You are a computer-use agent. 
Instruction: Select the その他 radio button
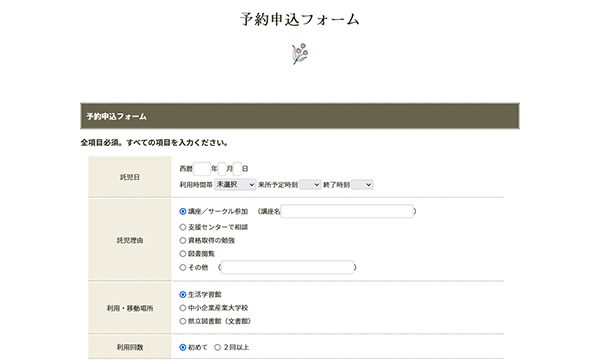[183, 267]
